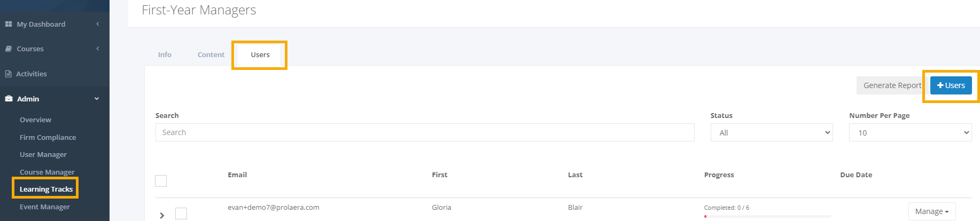Open the Number Per Page dropdown
The height and width of the screenshot is (221, 980).
[x=911, y=132]
